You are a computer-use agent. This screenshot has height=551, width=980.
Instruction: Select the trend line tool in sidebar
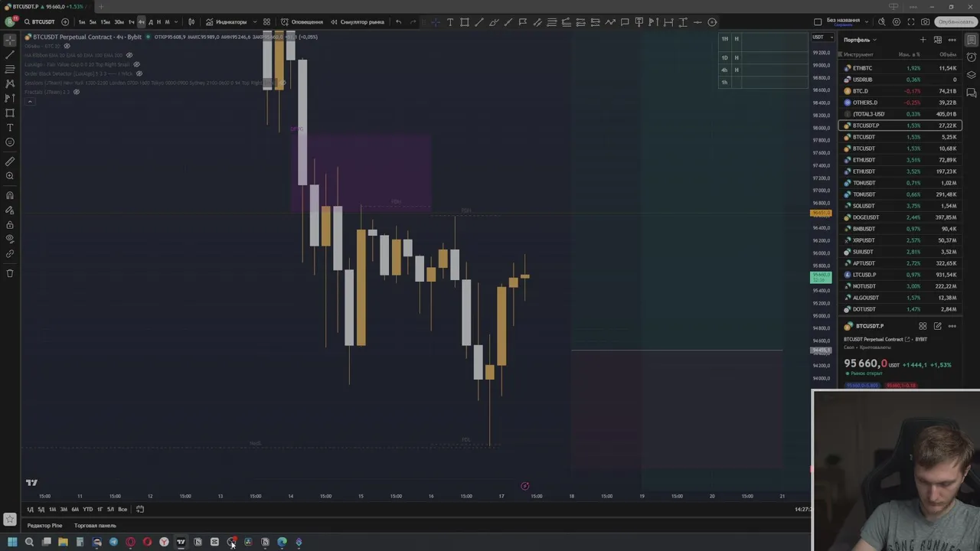pos(10,55)
